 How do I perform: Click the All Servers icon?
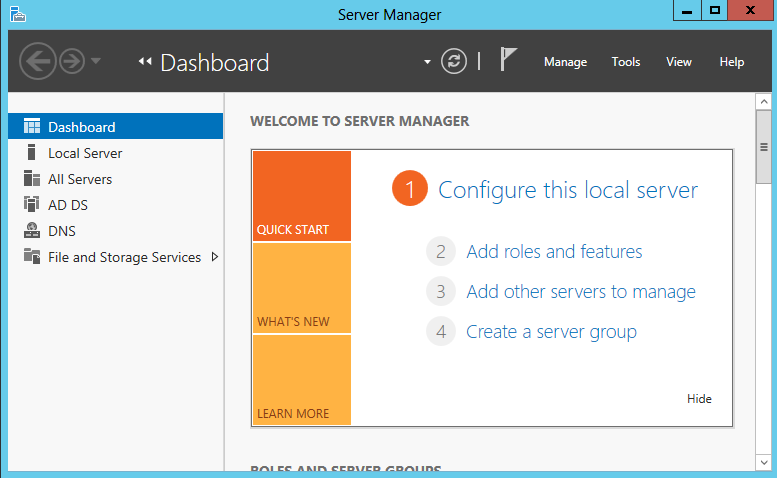click(32, 178)
